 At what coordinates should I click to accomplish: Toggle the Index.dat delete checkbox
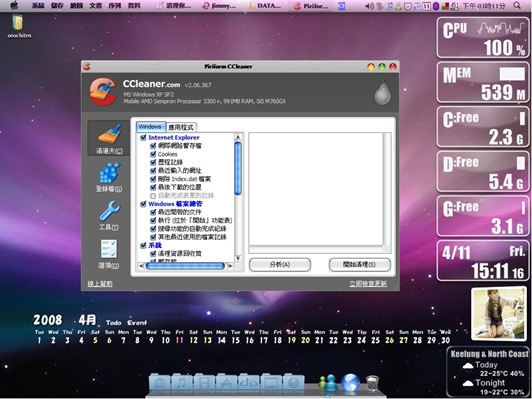tap(153, 179)
